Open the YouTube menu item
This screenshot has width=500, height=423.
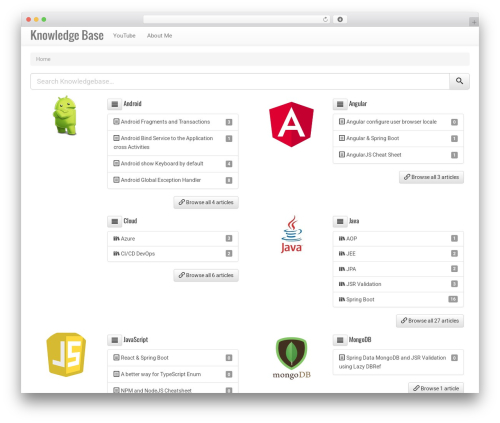pyautogui.click(x=124, y=36)
